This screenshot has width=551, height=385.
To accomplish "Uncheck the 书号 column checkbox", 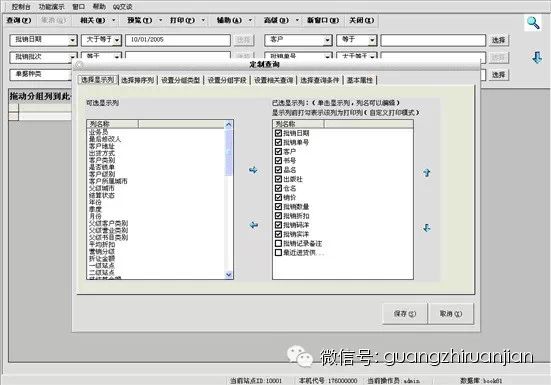I will coord(278,161).
